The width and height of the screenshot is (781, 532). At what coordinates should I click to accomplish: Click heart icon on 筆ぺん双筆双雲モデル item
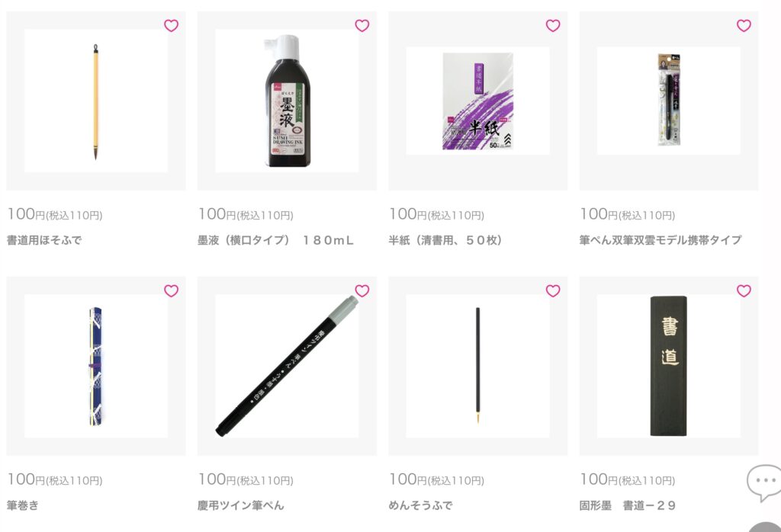[744, 25]
